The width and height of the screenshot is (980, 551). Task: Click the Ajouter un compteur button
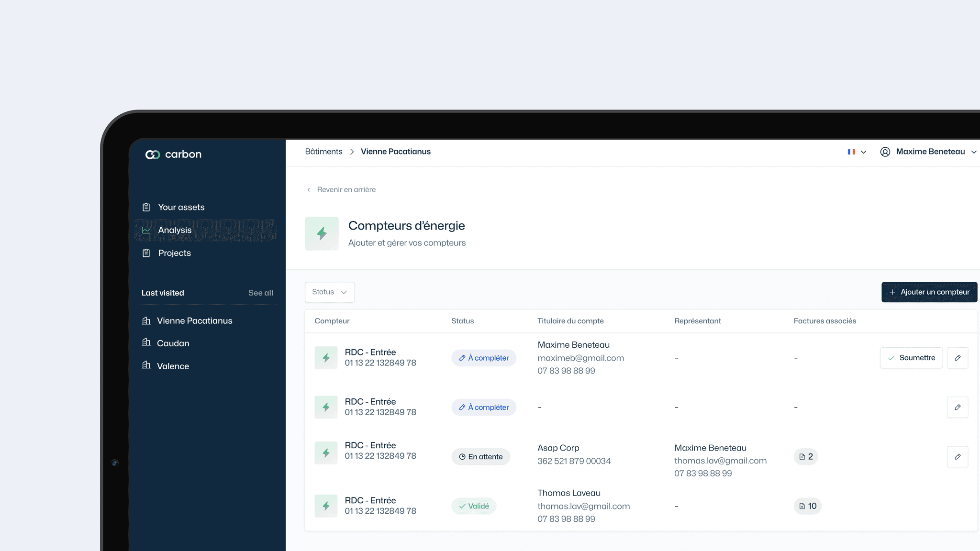[x=929, y=292]
